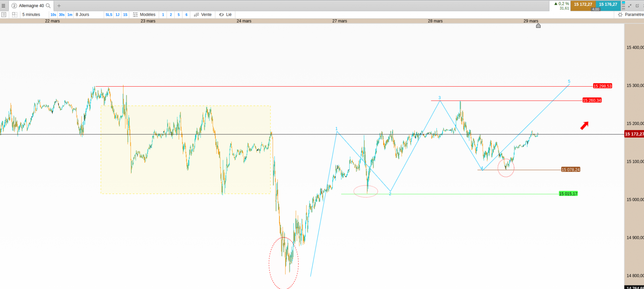644x289 pixels.
Task: Load chart model 6
Action: point(186,15)
